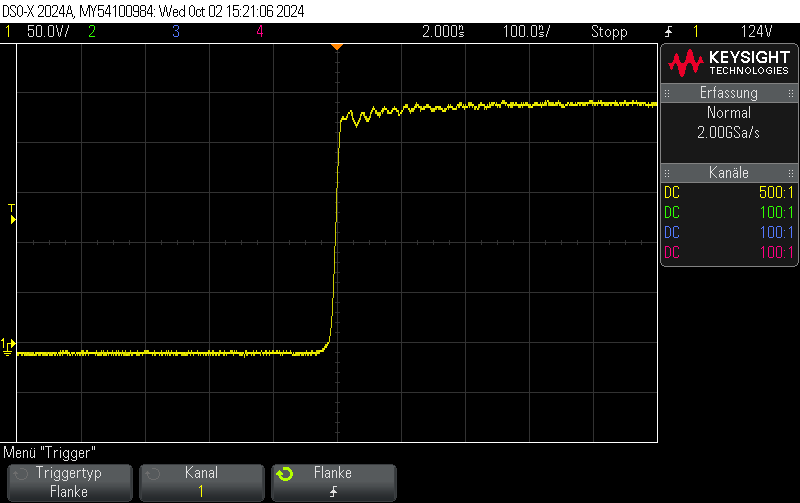Click the rising edge trigger icon in header
The image size is (800, 503).
tap(668, 32)
